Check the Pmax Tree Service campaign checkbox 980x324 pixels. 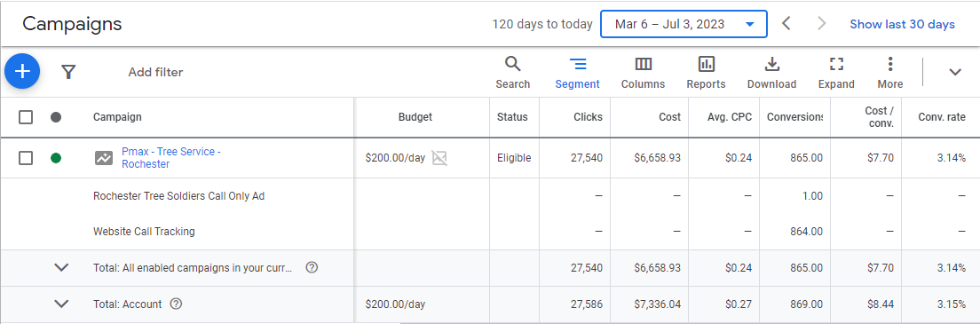click(26, 158)
